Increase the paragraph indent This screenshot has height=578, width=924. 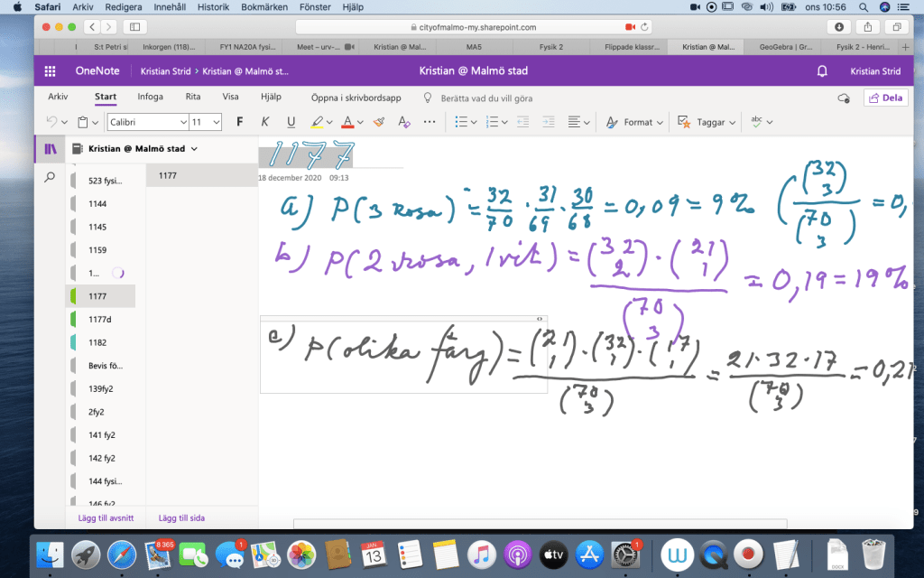click(550, 122)
